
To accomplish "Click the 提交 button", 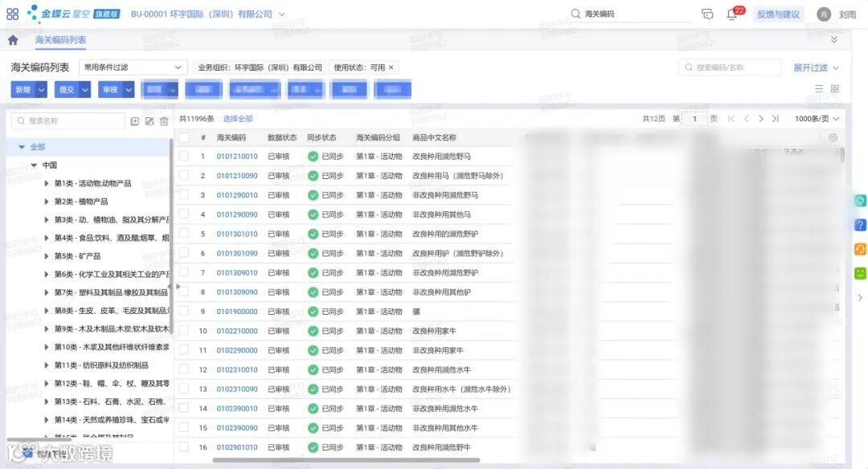I will pos(67,89).
